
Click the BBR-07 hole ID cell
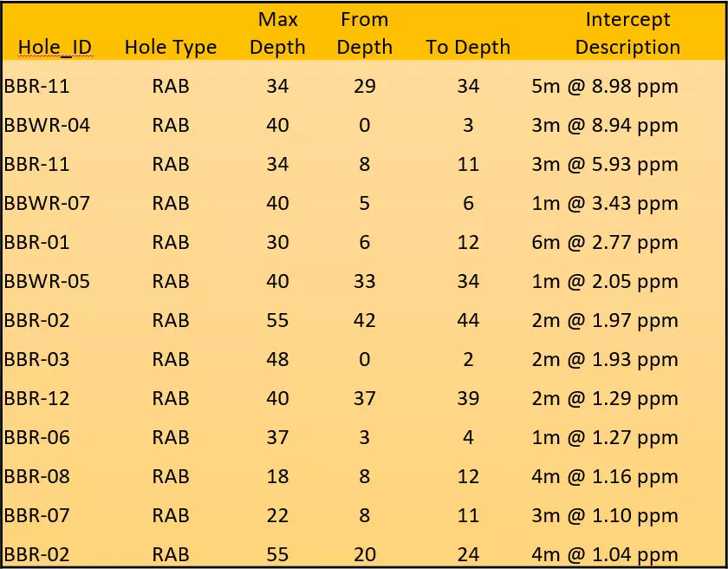pos(36,515)
